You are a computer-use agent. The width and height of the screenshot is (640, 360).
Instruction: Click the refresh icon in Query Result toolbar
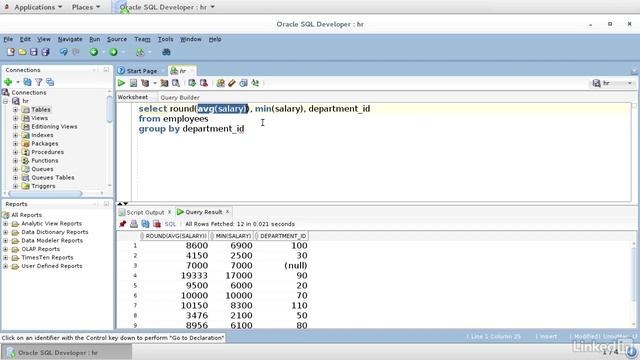coord(145,224)
